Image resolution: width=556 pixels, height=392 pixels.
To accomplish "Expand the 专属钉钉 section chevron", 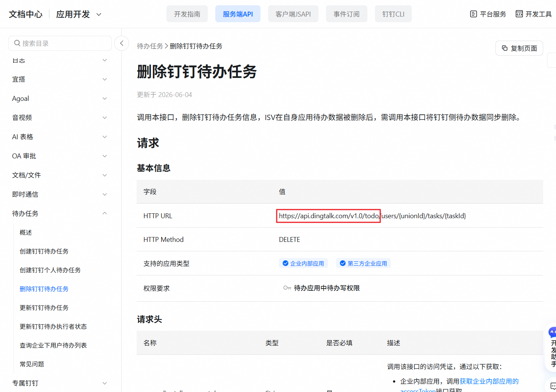I will (x=105, y=383).
